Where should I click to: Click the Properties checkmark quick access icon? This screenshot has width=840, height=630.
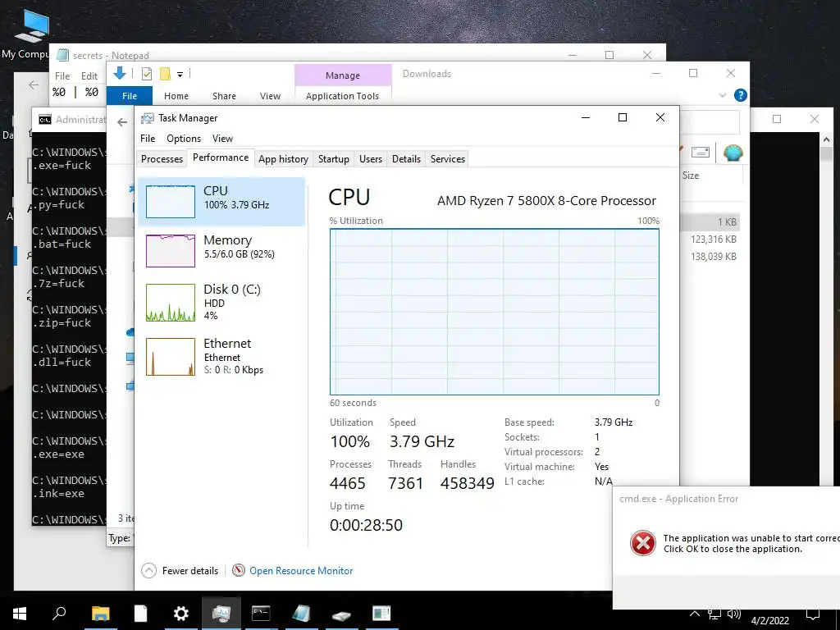146,74
